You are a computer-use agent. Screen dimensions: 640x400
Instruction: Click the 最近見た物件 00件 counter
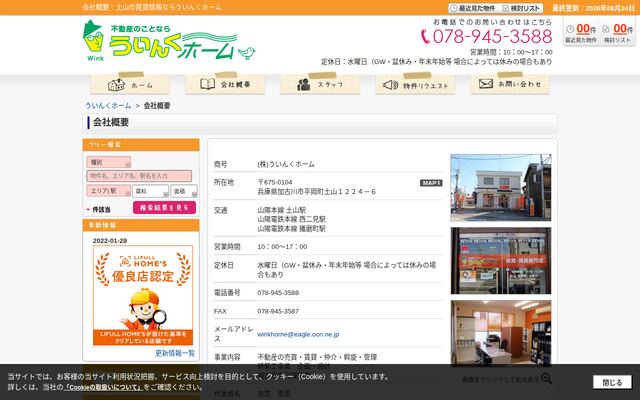click(581, 33)
